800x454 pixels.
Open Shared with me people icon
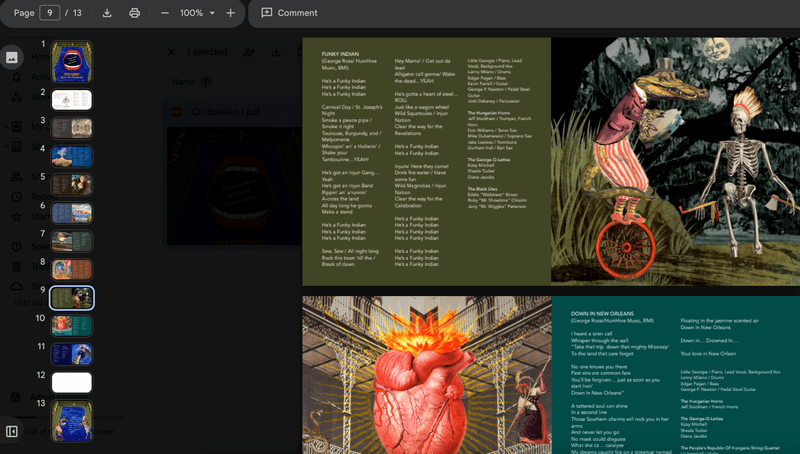(x=16, y=176)
